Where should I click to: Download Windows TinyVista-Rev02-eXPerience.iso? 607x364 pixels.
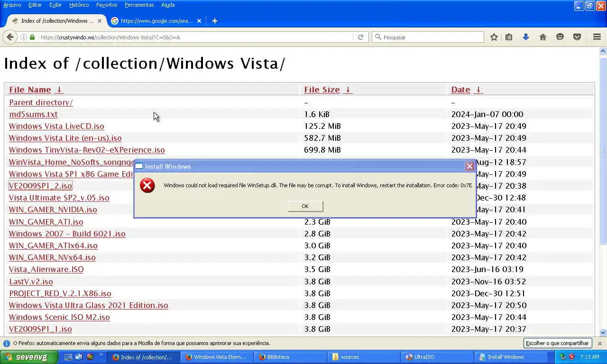click(x=87, y=150)
